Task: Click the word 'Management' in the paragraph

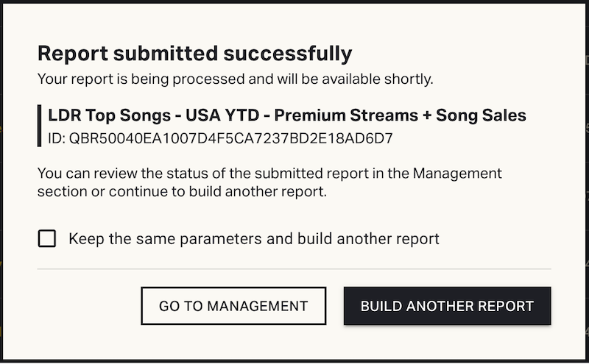Action: click(x=457, y=174)
